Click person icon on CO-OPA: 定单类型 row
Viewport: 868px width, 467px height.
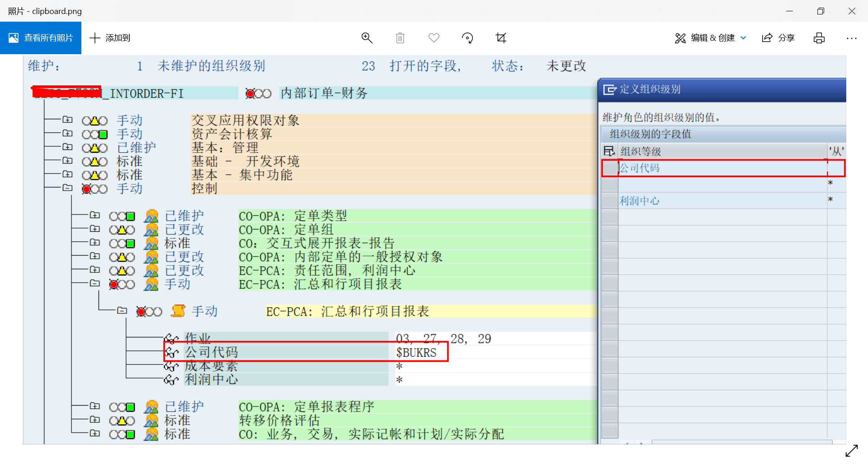(151, 216)
